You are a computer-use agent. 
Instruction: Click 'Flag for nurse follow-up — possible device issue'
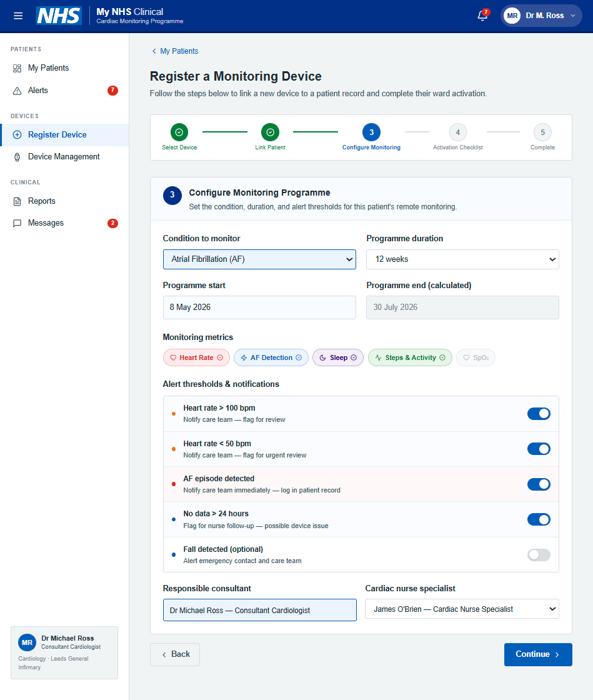256,526
